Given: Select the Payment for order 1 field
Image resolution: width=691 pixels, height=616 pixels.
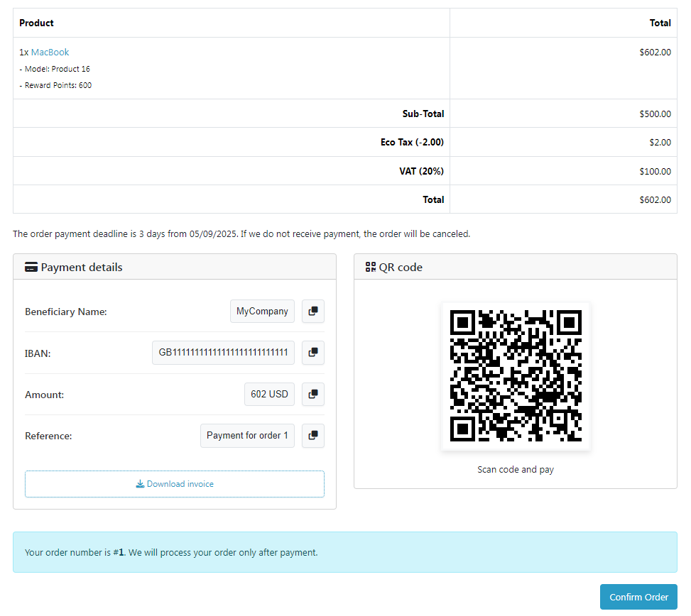Looking at the screenshot, I should pyautogui.click(x=247, y=436).
